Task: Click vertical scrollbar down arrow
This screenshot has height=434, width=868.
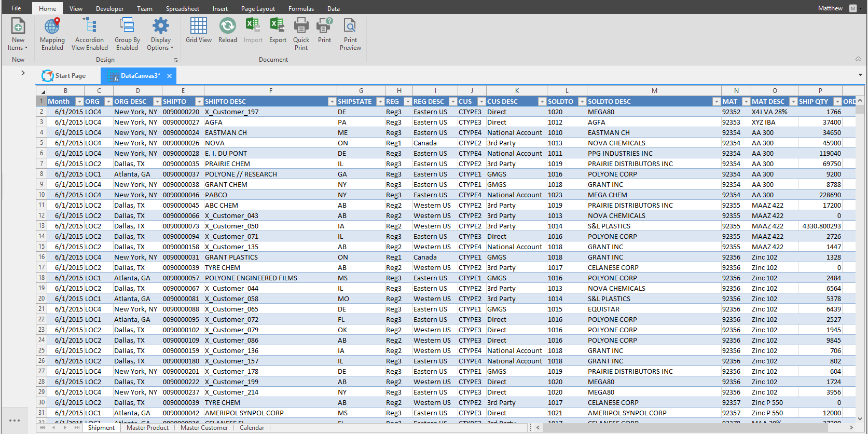Action: click(860, 418)
